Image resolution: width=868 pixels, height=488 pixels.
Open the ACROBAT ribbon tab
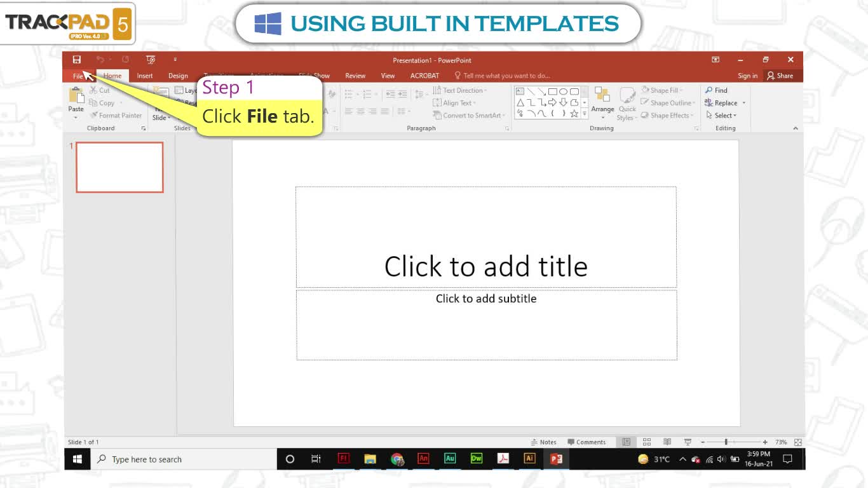tap(424, 76)
